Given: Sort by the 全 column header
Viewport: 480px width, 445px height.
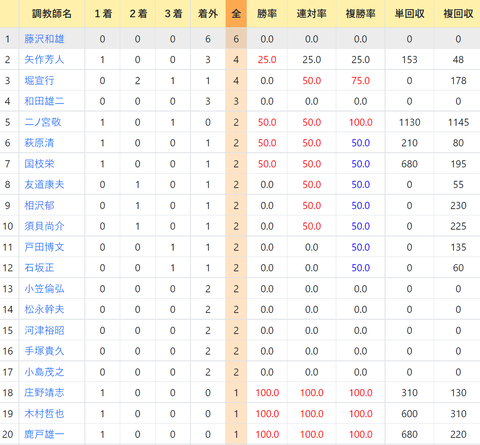Looking at the screenshot, I should [236, 14].
